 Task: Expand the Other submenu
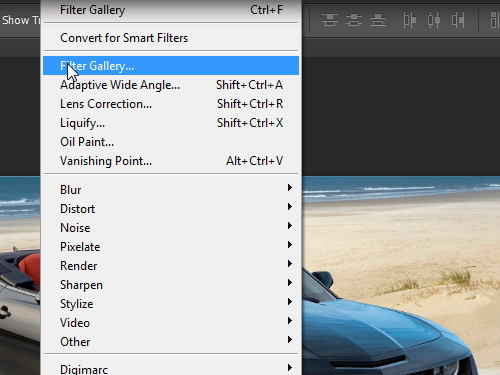171,342
